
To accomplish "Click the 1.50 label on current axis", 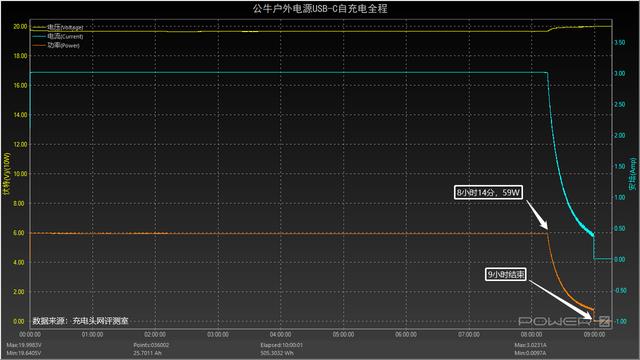I will 620,167.
